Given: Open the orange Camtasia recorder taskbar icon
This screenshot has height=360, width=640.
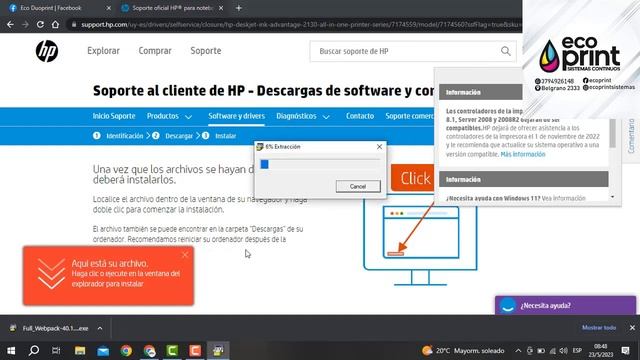Looking at the screenshot, I should (x=195, y=351).
